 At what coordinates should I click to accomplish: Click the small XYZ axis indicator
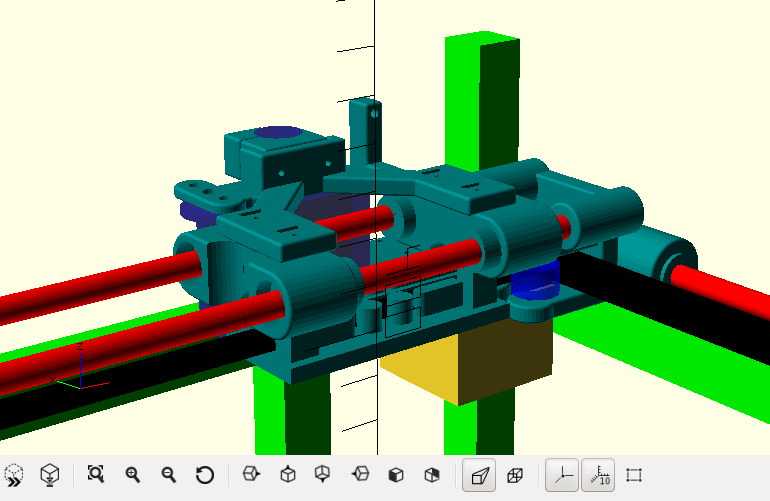click(x=79, y=366)
